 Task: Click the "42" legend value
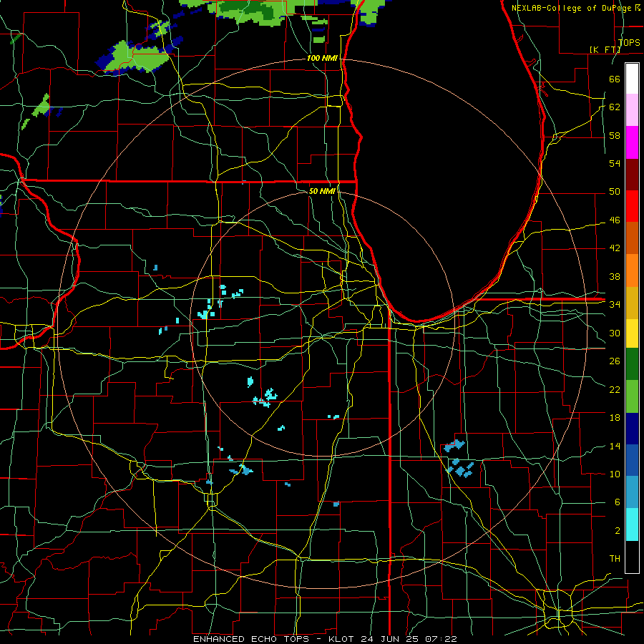[615, 248]
